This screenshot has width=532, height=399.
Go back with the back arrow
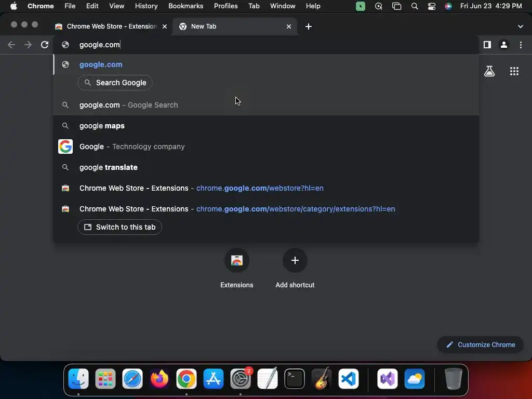[x=11, y=45]
